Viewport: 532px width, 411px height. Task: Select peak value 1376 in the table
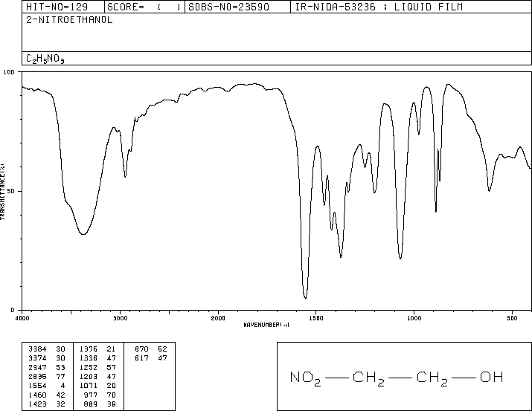point(89,349)
